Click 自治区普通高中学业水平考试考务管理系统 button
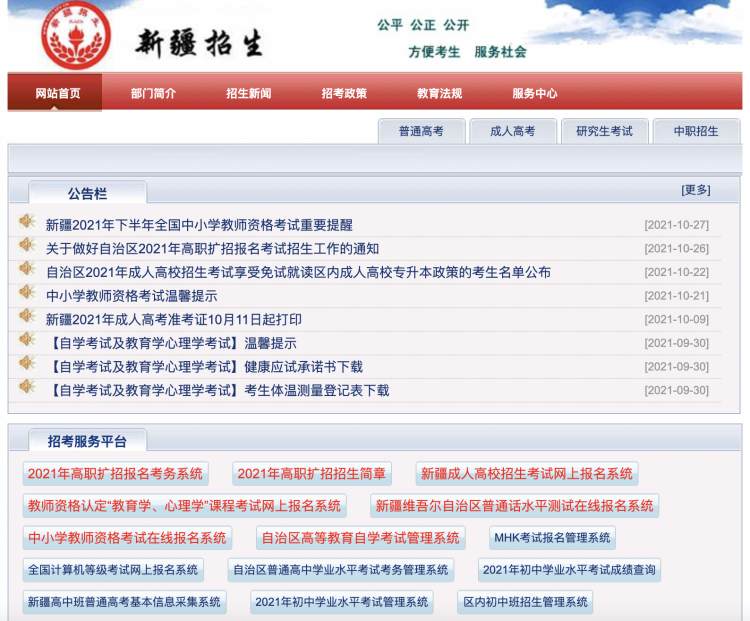 [341, 570]
